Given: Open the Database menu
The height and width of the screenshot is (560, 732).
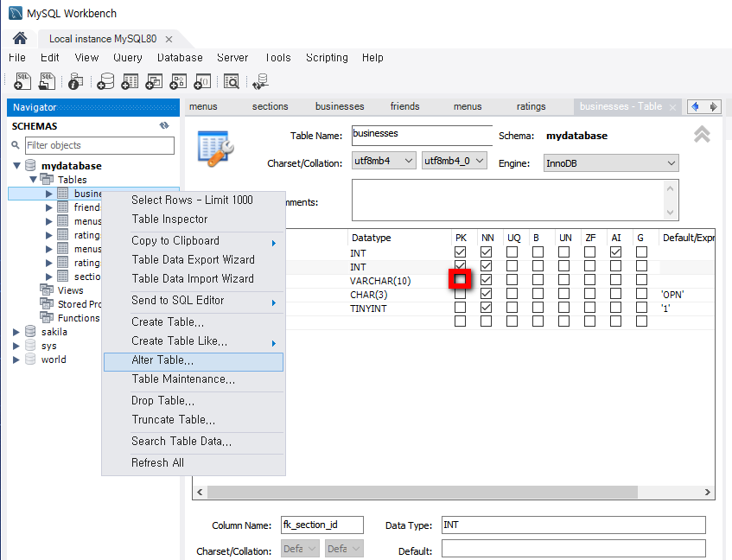Looking at the screenshot, I should tap(180, 58).
